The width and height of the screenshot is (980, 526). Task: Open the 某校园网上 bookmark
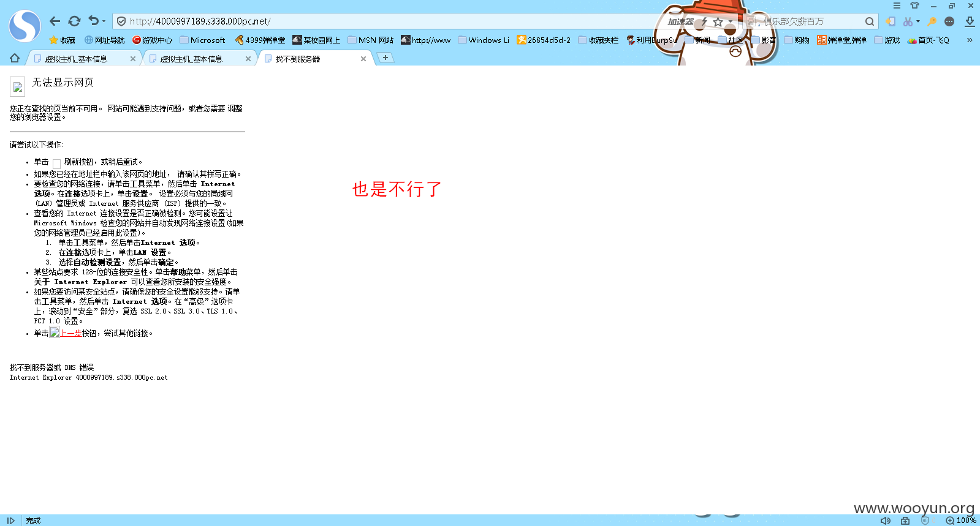(x=316, y=40)
